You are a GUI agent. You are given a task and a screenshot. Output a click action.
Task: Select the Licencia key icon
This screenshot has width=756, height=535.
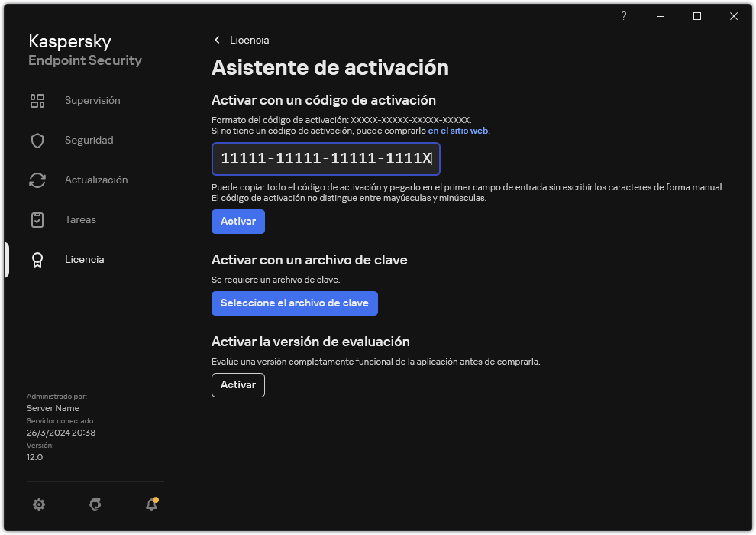point(37,259)
